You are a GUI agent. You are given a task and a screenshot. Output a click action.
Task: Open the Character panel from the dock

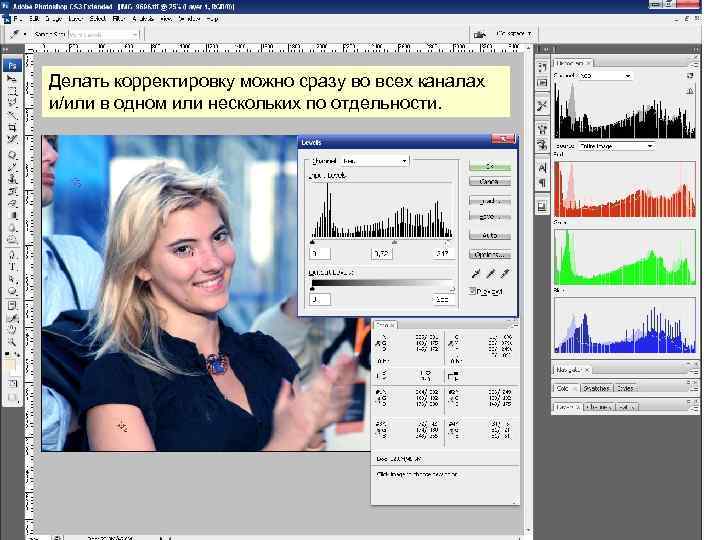pos(542,168)
